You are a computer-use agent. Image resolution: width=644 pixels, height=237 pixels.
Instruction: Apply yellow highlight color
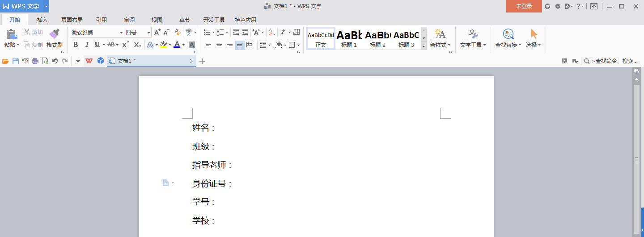pyautogui.click(x=163, y=45)
